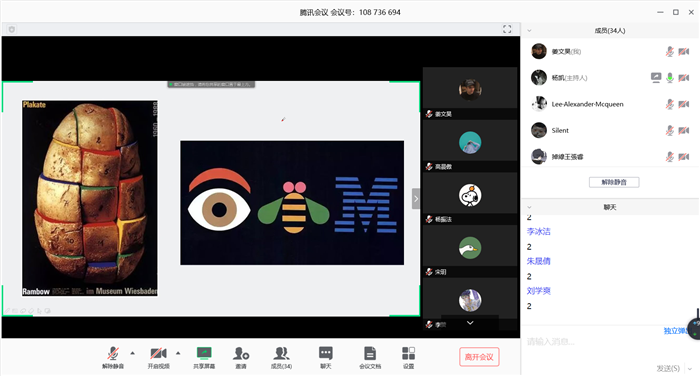This screenshot has height=376, width=700.
Task: Click muted mic icon on cap-avatar tile's name bar
Action: click(x=429, y=114)
